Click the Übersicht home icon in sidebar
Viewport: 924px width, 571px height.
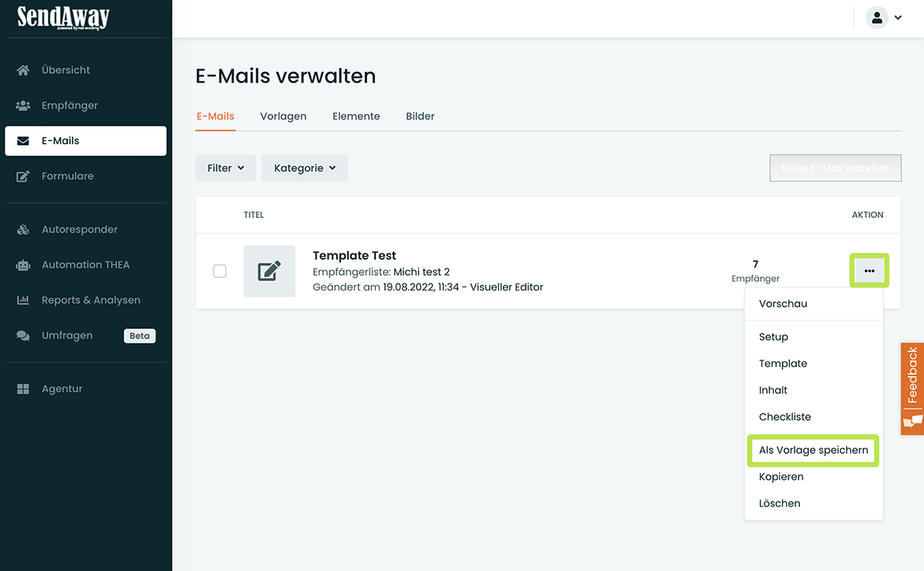pyautogui.click(x=23, y=70)
